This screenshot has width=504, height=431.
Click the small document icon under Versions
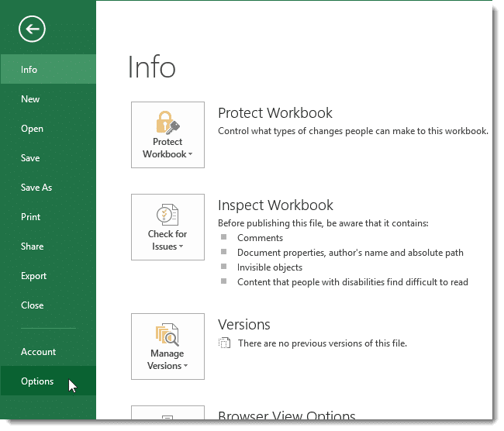[x=224, y=343]
